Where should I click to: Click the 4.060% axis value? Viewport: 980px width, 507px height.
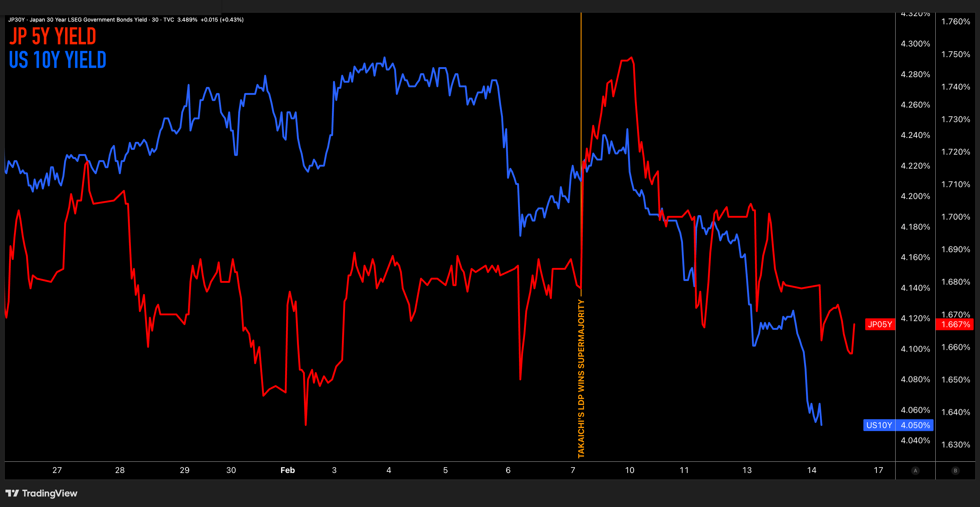coord(915,410)
